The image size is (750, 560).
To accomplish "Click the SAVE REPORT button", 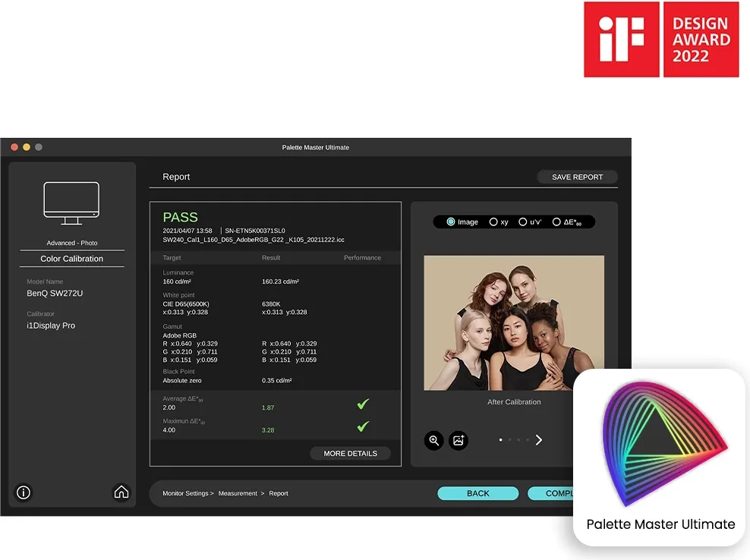I will [x=578, y=177].
